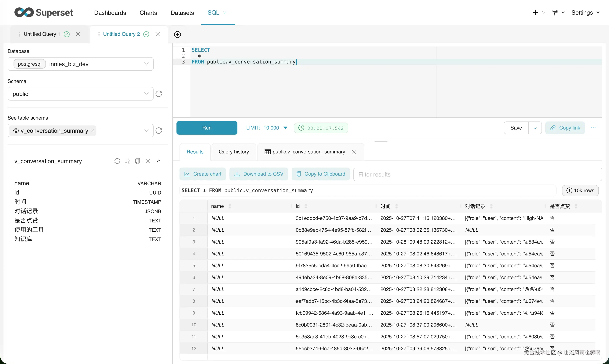The width and height of the screenshot is (609, 364).
Task: Expand the LIMIT 10 000 dropdown
Action: [x=285, y=128]
